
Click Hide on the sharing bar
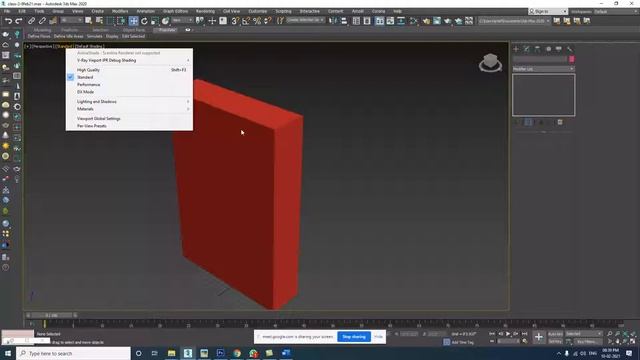click(378, 337)
